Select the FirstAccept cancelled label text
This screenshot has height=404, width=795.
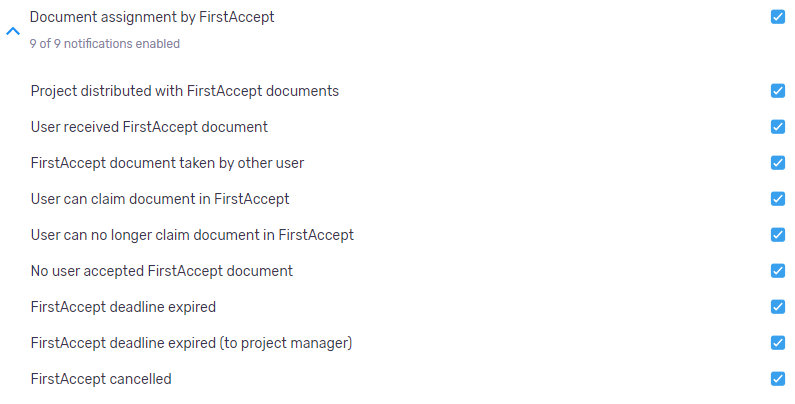click(101, 379)
